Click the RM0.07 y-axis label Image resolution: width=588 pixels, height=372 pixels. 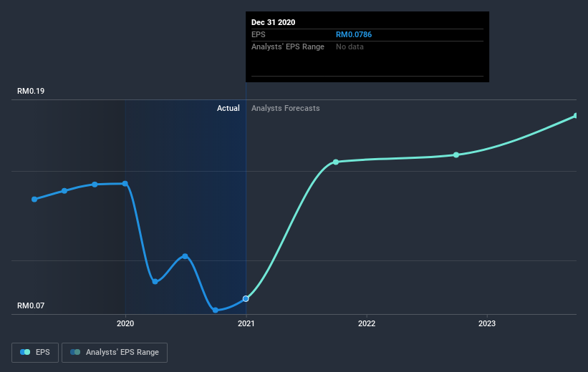point(31,305)
